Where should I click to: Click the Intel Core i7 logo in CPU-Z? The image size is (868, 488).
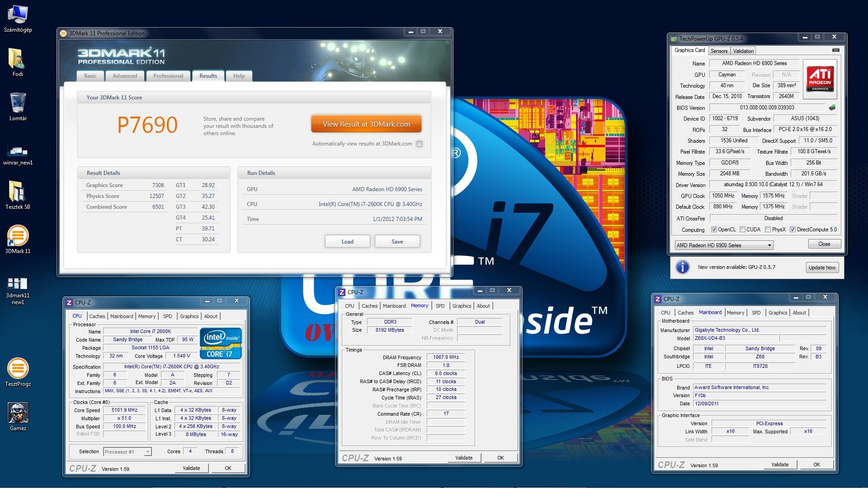click(221, 343)
